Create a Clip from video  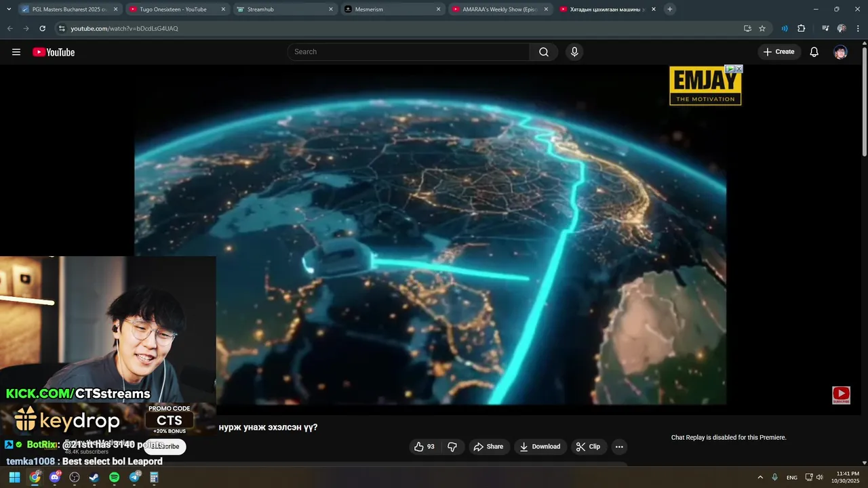click(588, 447)
